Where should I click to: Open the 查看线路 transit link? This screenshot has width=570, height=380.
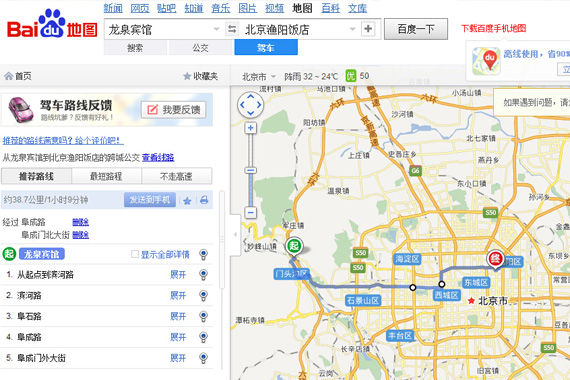pos(158,157)
